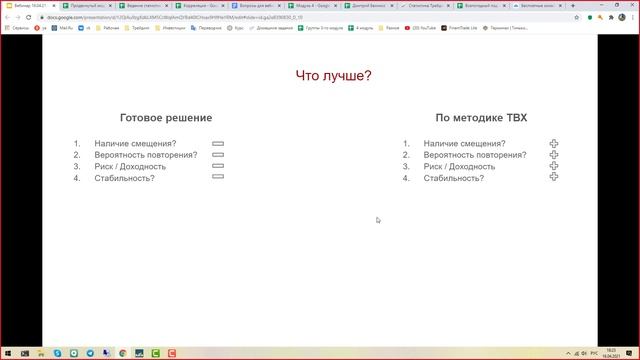This screenshot has width=640, height=360.
Task: Open the 'Терминал | Тинько...' bookmark
Action: tap(505, 28)
